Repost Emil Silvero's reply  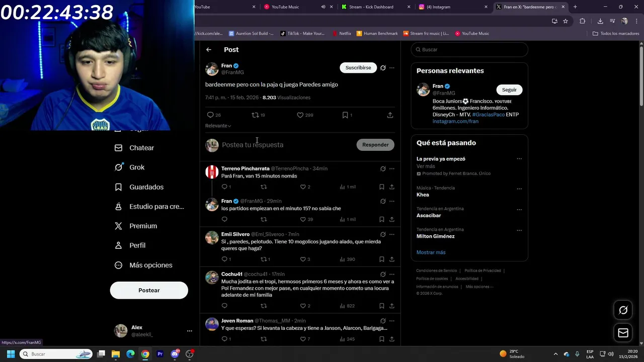click(x=264, y=259)
